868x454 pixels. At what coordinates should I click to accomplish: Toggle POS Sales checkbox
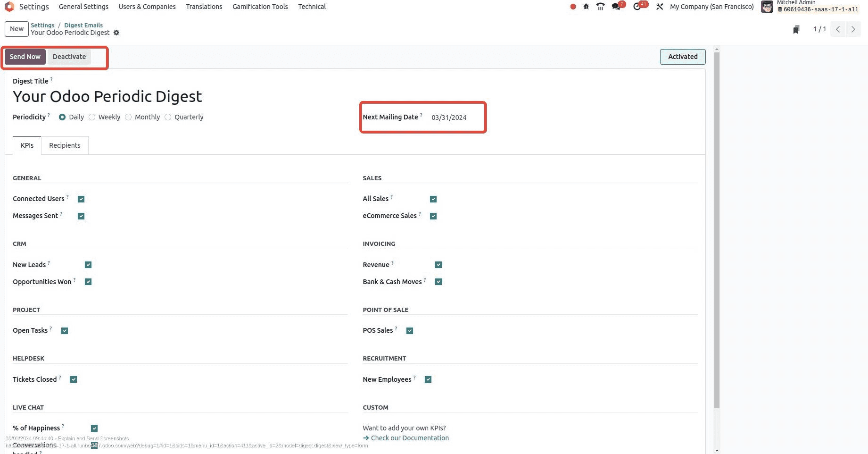click(410, 331)
